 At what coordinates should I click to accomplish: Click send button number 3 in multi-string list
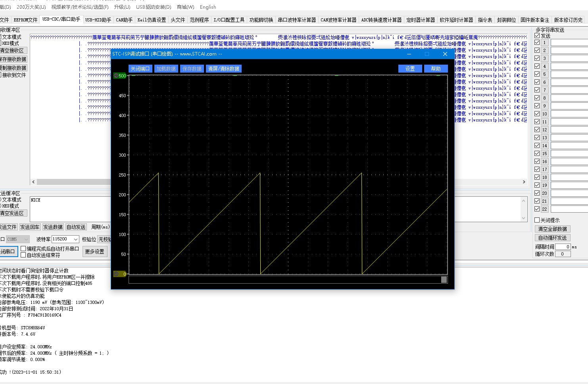click(x=544, y=58)
